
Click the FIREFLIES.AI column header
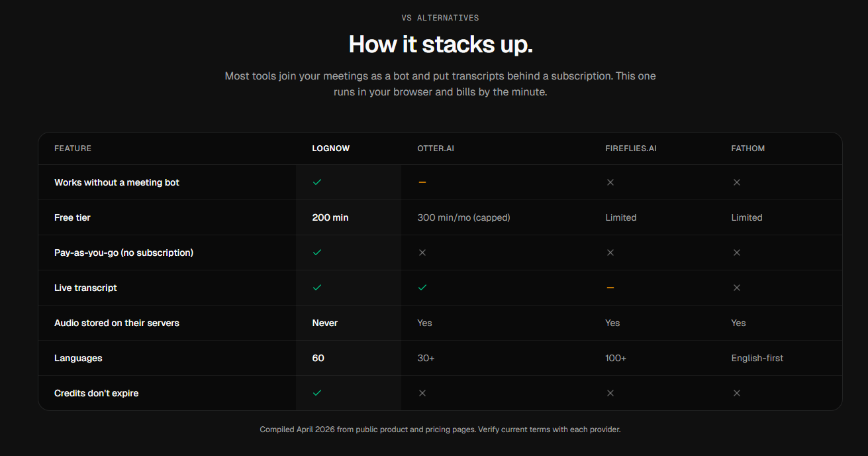(631, 148)
